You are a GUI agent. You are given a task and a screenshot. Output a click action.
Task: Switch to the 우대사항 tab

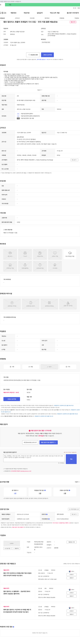tap(32, 18)
